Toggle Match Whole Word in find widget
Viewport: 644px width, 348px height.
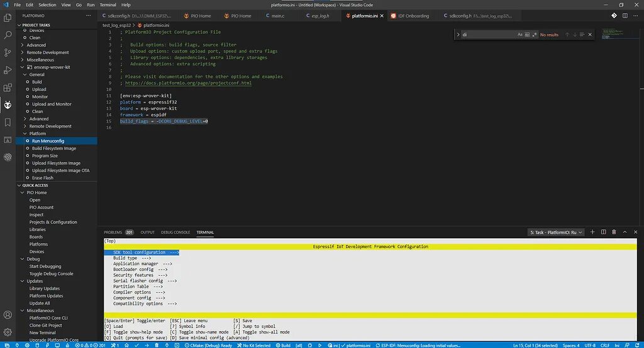coord(528,35)
